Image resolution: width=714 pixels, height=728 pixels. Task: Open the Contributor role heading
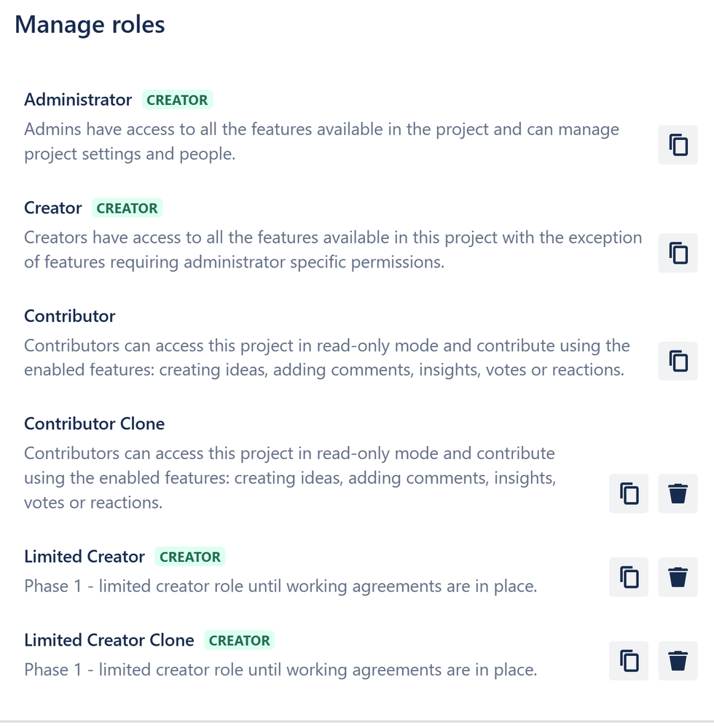(x=70, y=316)
